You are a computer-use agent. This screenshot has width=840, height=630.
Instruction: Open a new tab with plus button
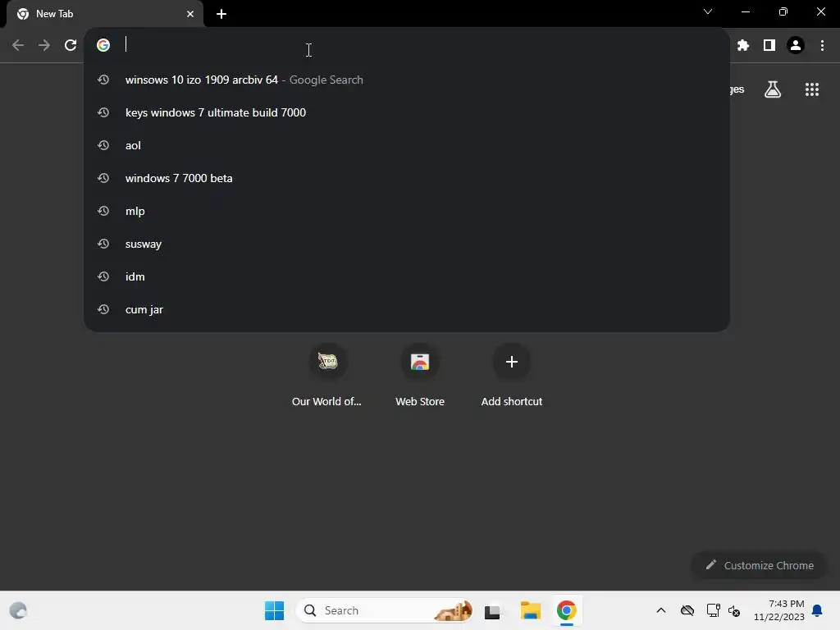221,14
